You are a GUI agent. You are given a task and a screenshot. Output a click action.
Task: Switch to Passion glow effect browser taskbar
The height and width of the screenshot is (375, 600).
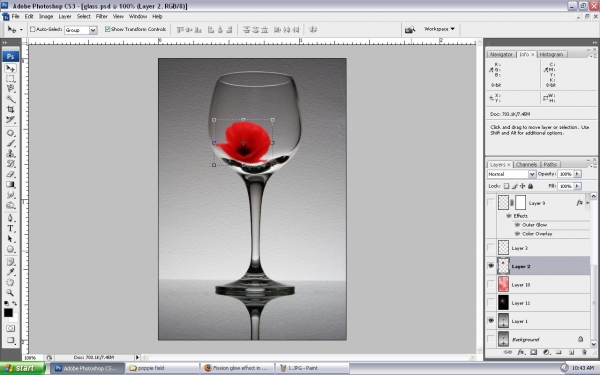click(237, 368)
